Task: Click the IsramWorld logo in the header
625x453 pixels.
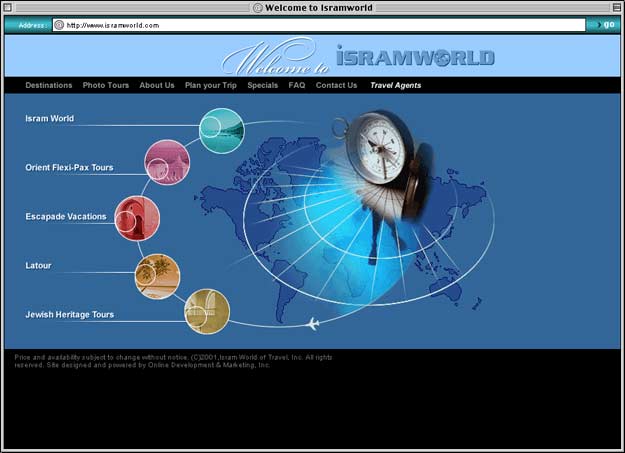Action: [x=415, y=57]
